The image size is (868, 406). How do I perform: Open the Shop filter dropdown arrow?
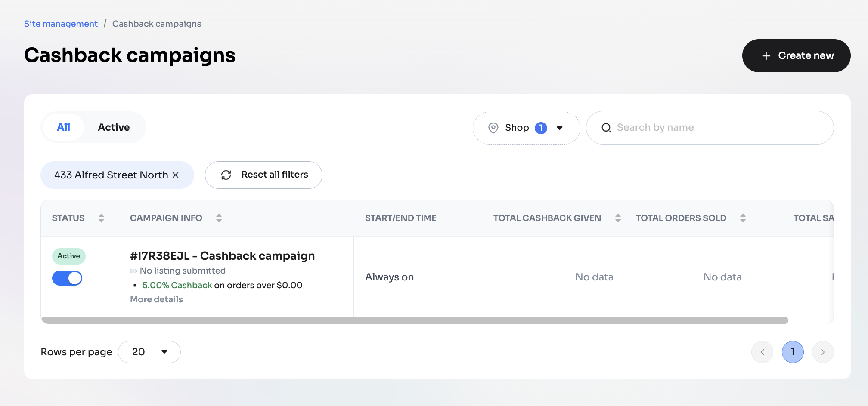tap(560, 128)
